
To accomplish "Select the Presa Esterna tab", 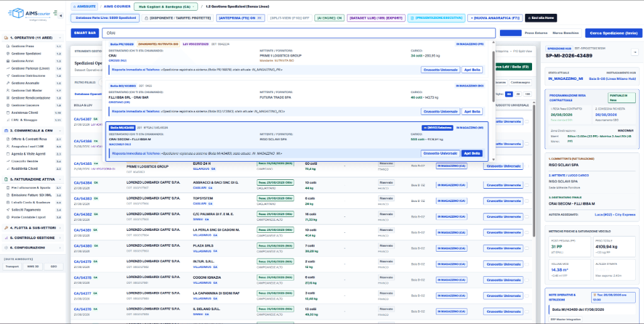I will click(536, 33).
